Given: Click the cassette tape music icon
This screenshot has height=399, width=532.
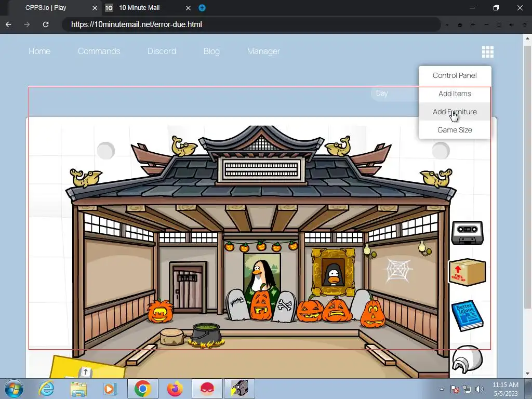Looking at the screenshot, I should (x=467, y=233).
